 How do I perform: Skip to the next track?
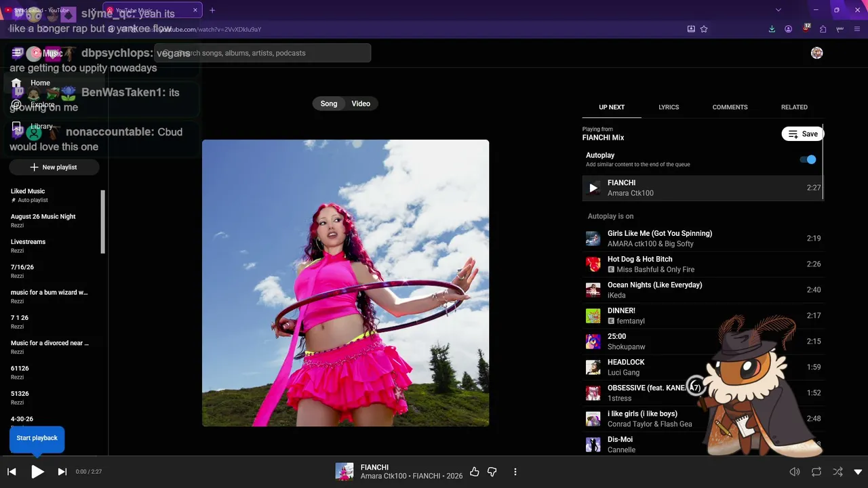coord(62,472)
